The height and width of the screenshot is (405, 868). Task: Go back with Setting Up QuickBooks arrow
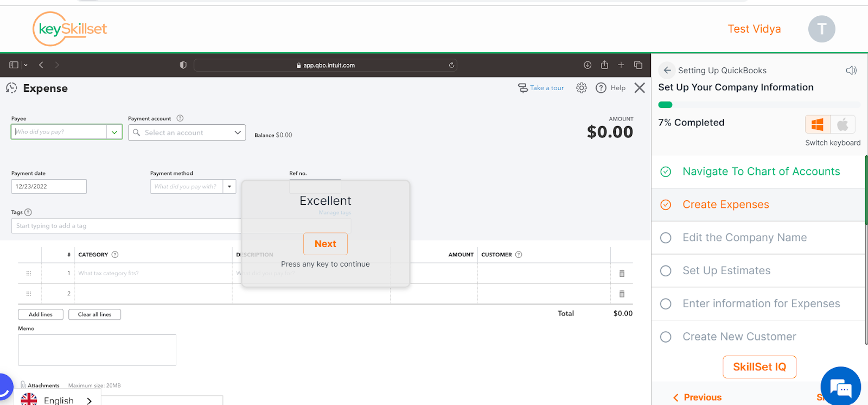tap(667, 71)
